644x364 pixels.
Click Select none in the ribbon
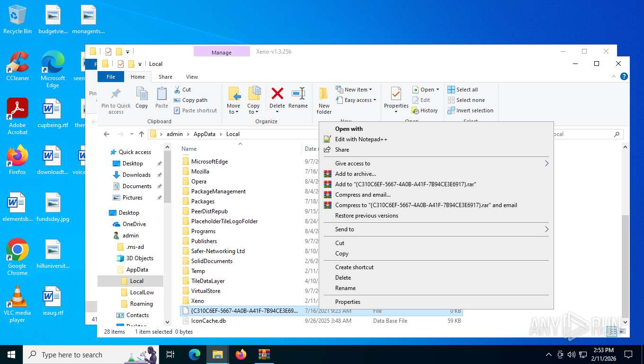[x=466, y=100]
